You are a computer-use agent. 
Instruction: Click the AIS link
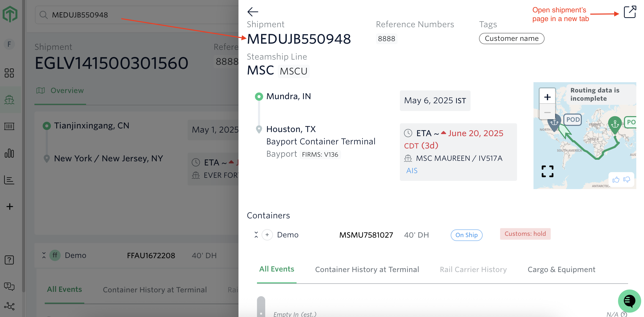(412, 171)
